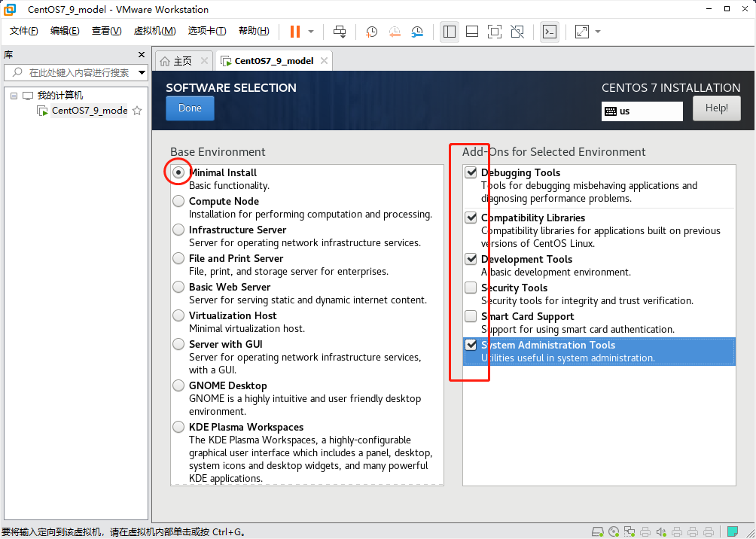This screenshot has width=756, height=539.
Task: Select Infrastructure Server radio button
Action: coord(178,230)
